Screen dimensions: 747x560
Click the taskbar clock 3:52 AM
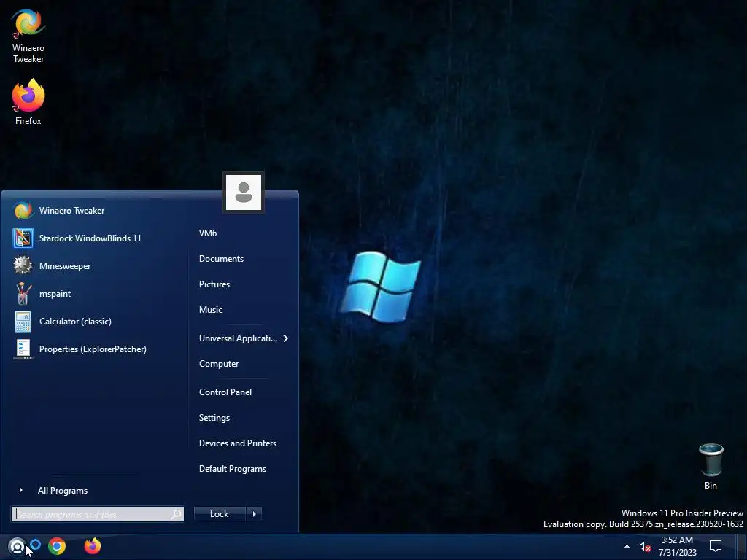(x=677, y=540)
